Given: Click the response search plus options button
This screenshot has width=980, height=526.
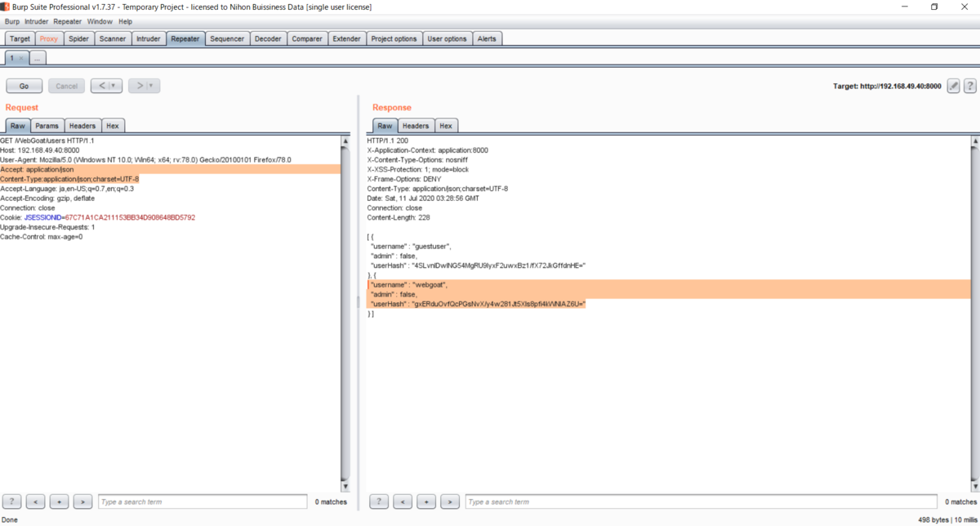Looking at the screenshot, I should pos(426,501).
